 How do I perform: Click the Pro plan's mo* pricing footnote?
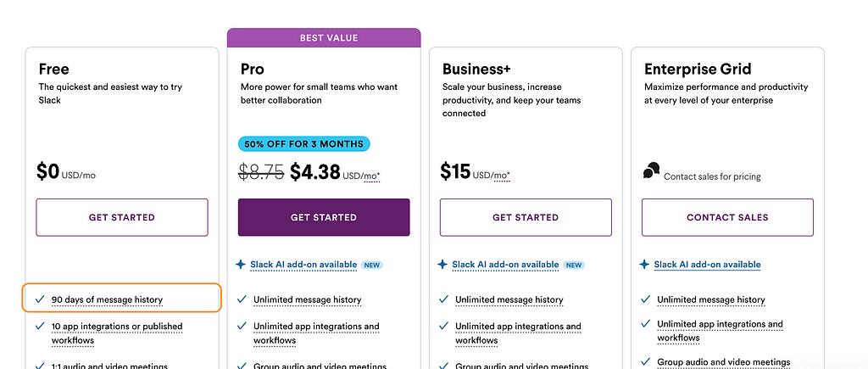click(371, 176)
